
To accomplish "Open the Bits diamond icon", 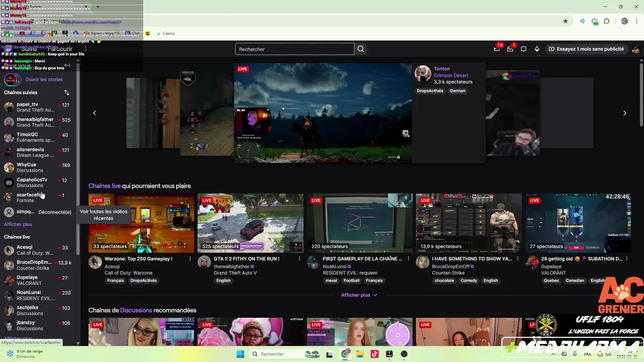I will (x=537, y=49).
